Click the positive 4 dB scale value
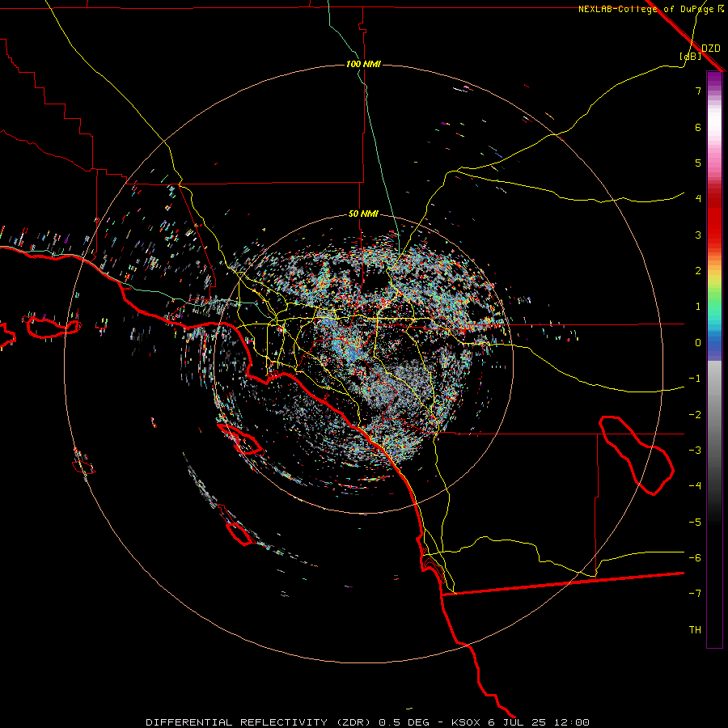 tap(698, 199)
